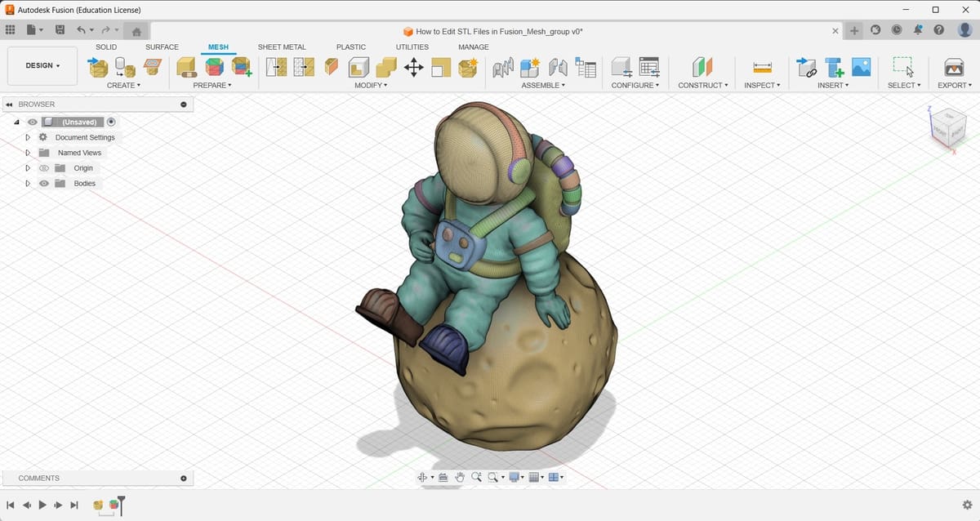The width and height of the screenshot is (980, 521).
Task: Select the Repair mesh tool icon
Action: (187, 67)
